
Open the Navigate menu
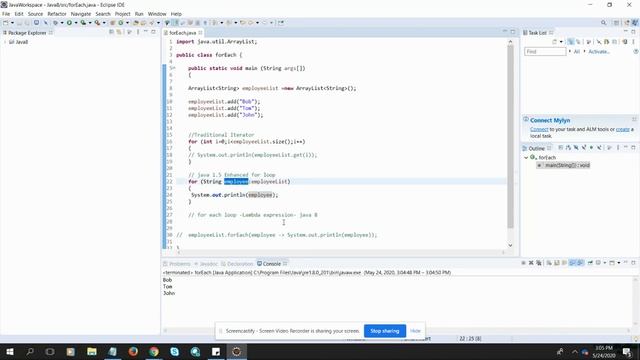81,14
